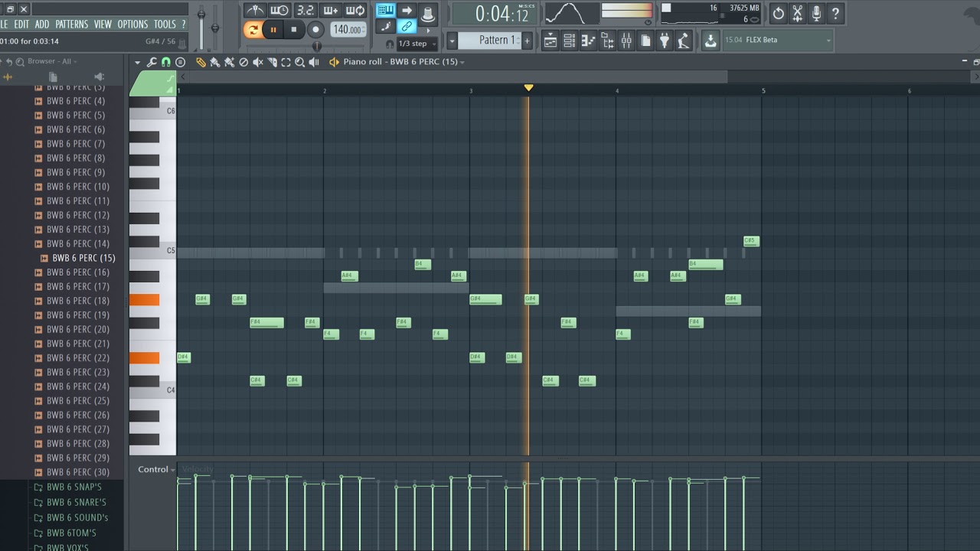The width and height of the screenshot is (980, 551).
Task: Select the slice tool in piano roll toolbar
Action: 272,62
